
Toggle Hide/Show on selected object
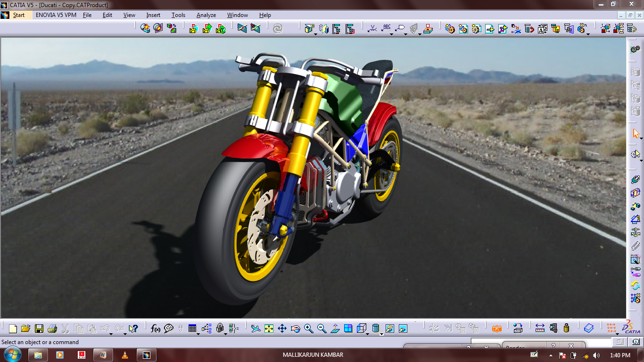pyautogui.click(x=390, y=329)
